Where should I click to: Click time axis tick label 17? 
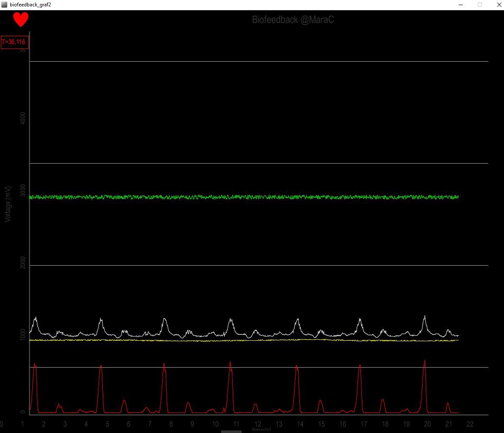[364, 424]
